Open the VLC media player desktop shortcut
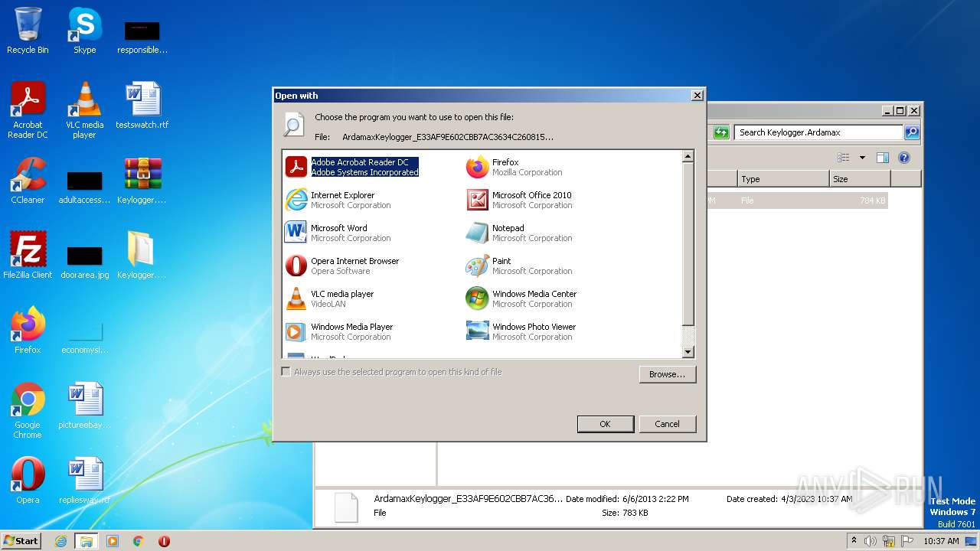This screenshot has width=980, height=551. pyautogui.click(x=84, y=110)
